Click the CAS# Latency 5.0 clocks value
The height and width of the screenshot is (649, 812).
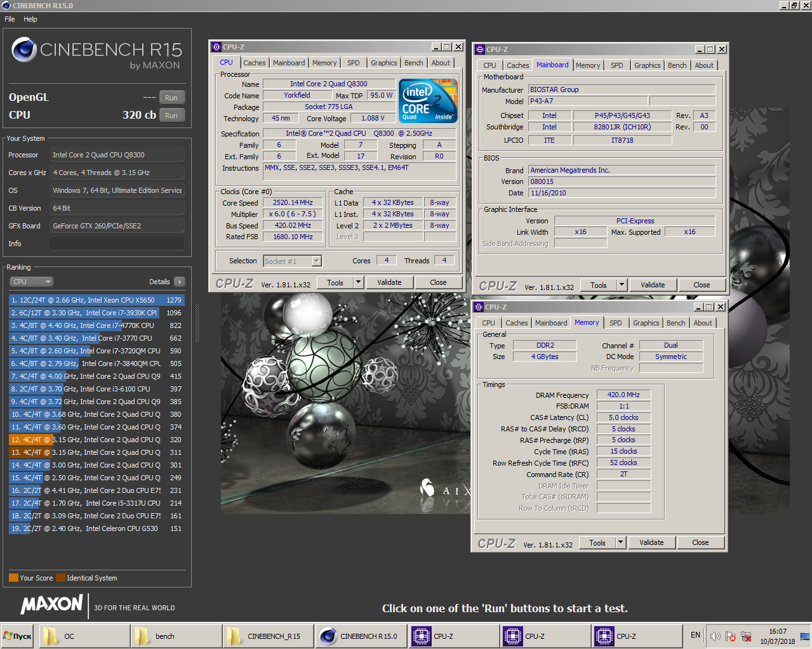coord(623,417)
